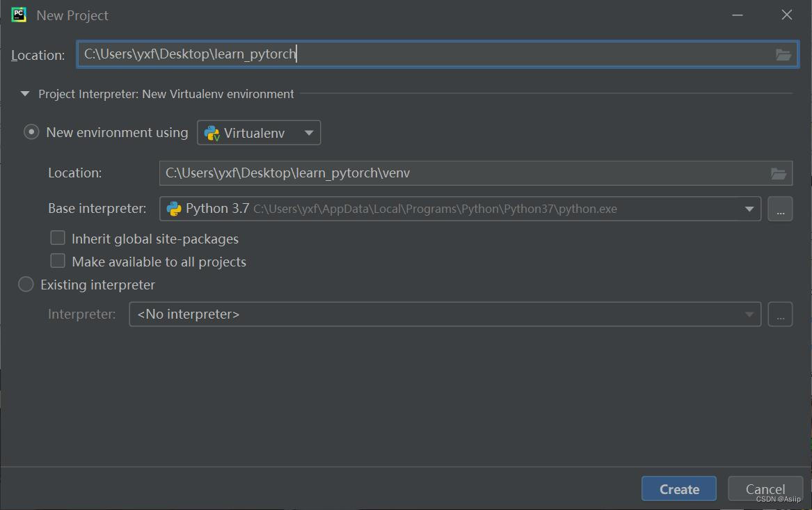Open the No interpreter dropdown
Screen dimensions: 812x510
point(445,314)
